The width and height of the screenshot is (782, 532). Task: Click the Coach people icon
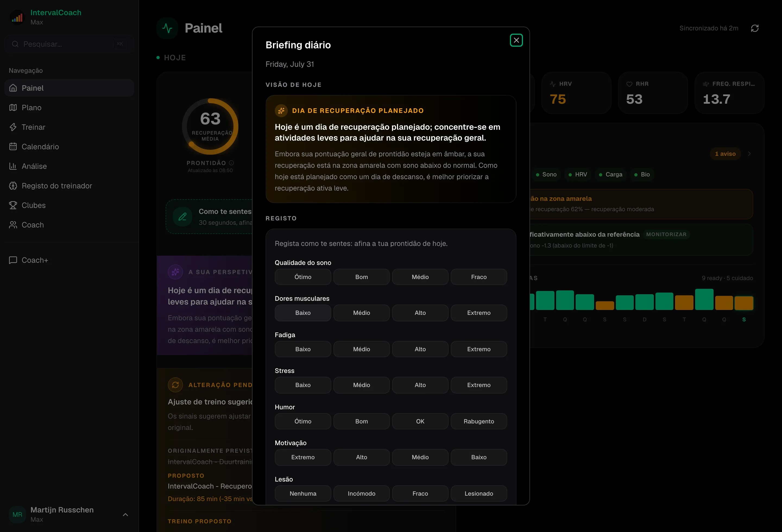tap(13, 225)
